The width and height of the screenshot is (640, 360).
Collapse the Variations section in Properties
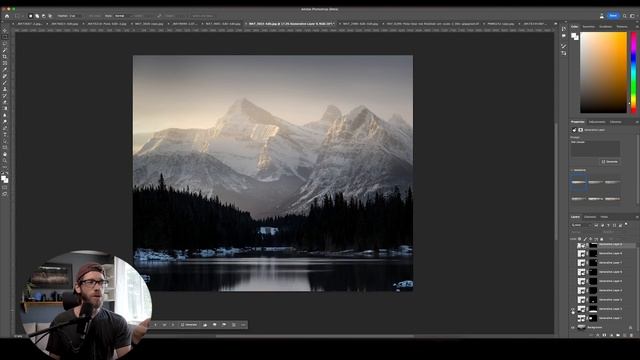pos(572,170)
